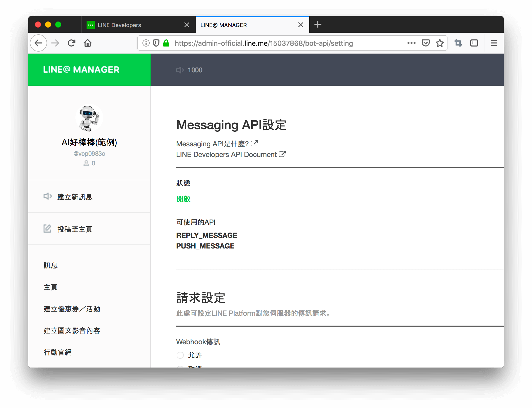Open 建立優惠券／活動 sidebar item
The image size is (532, 408).
(72, 309)
